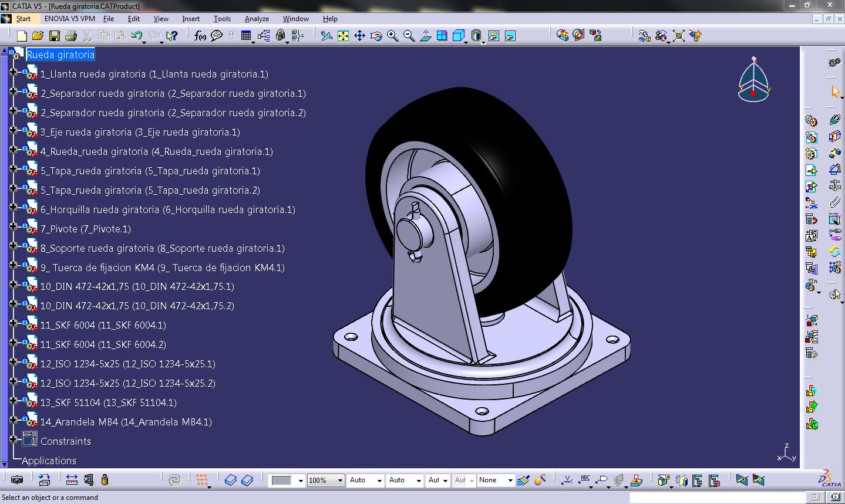Expand the 1_Llanta rueda giratoria node
845x504 pixels.
13,73
